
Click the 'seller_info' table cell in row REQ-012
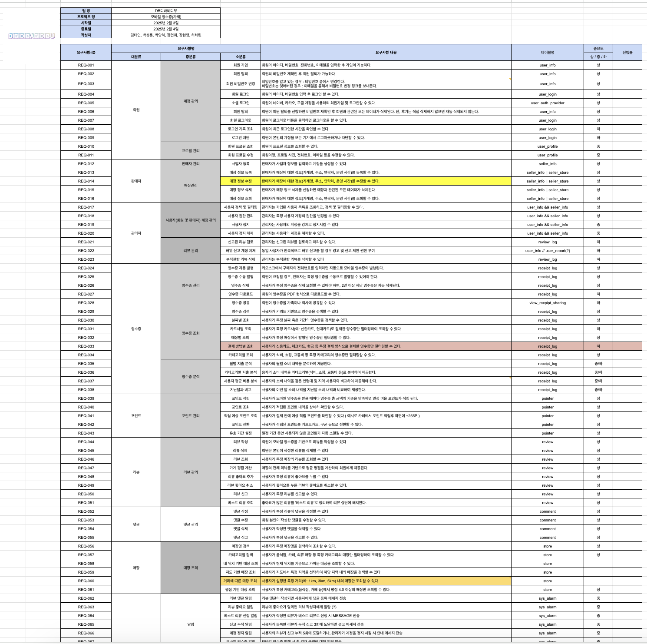(x=548, y=164)
